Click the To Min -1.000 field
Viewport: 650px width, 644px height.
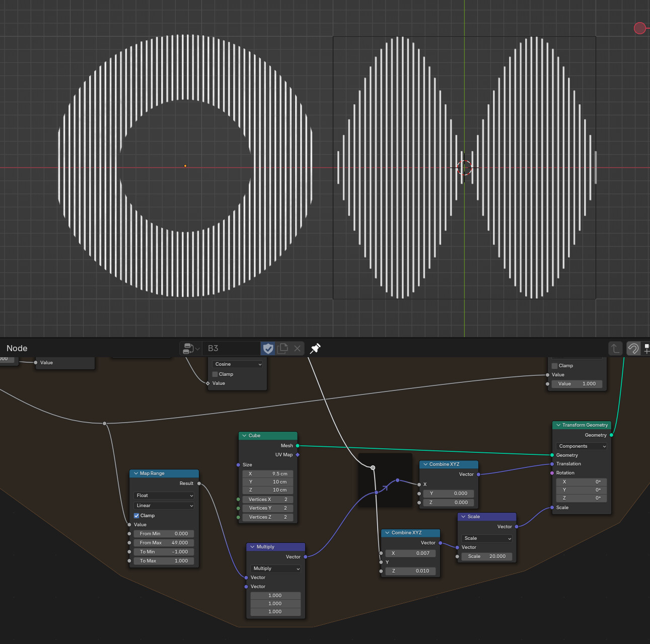pos(164,552)
